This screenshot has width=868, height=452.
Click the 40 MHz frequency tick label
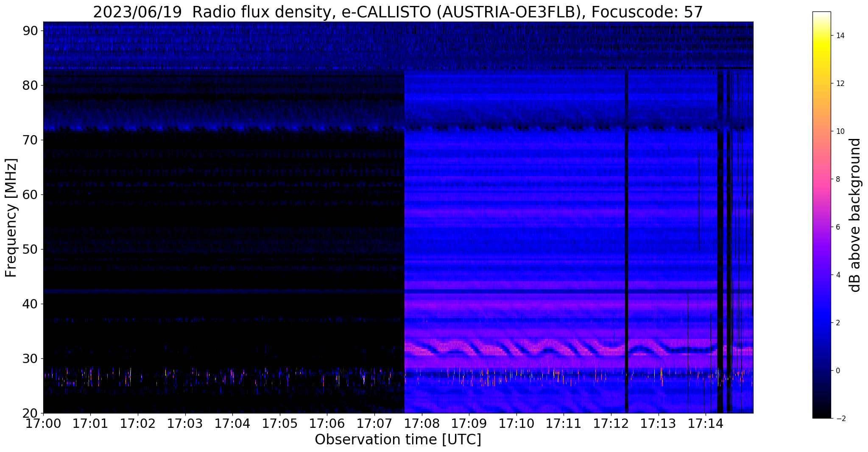coord(31,304)
